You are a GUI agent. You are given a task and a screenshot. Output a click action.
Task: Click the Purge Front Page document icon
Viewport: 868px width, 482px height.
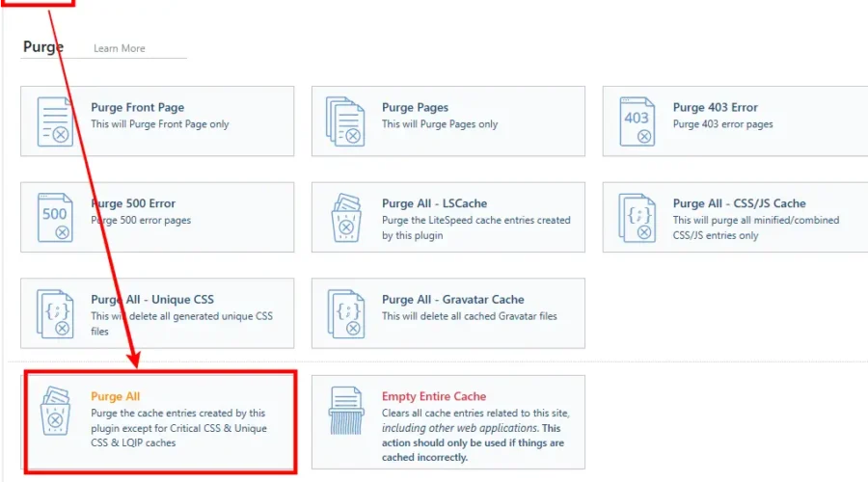pos(55,121)
